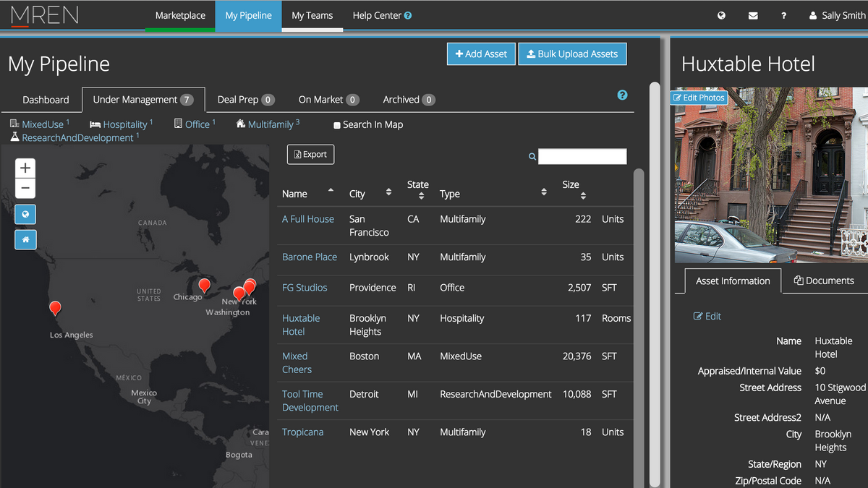Click the search magnifier icon above table

pos(532,156)
